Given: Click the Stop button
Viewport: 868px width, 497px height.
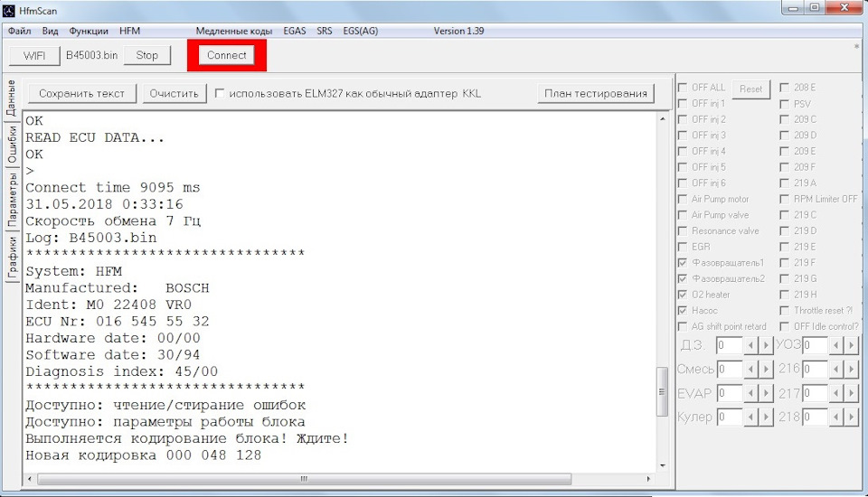Looking at the screenshot, I should (x=146, y=55).
